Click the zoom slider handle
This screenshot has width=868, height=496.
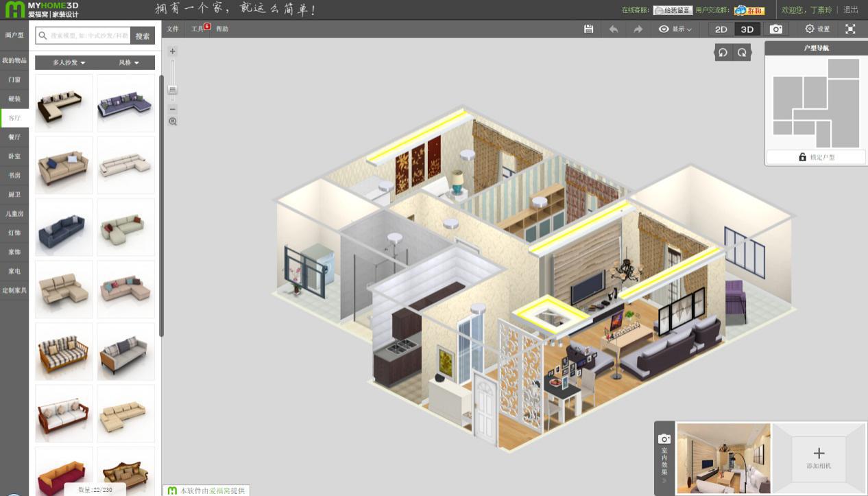point(173,90)
